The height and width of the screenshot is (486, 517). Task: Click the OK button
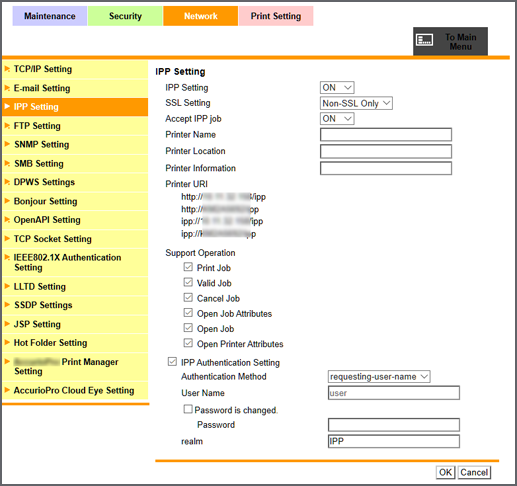(445, 472)
